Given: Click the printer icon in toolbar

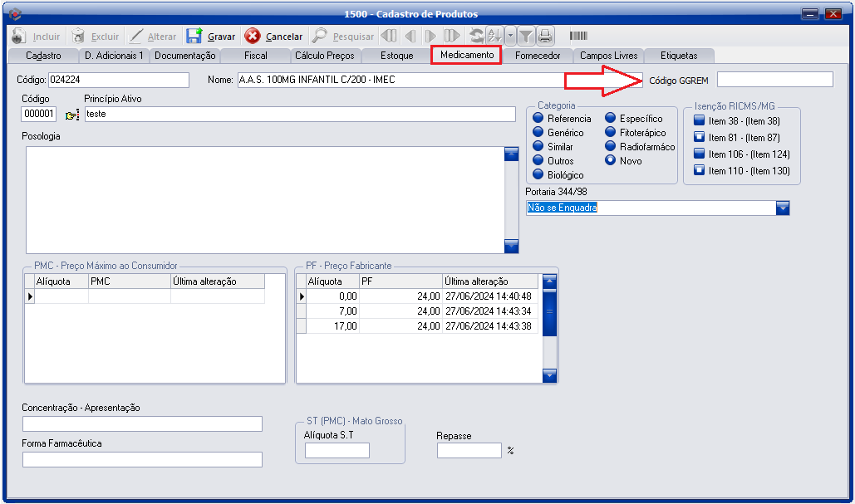Looking at the screenshot, I should coord(545,36).
